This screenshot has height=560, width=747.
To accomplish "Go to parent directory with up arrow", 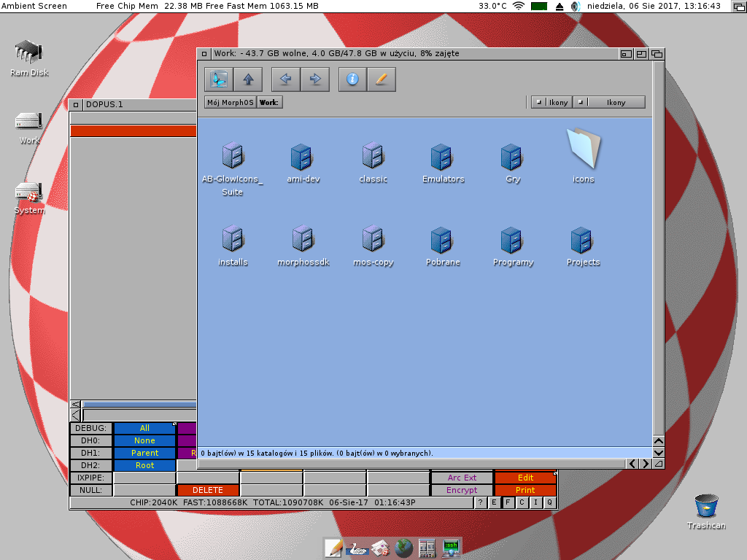I will (x=248, y=79).
